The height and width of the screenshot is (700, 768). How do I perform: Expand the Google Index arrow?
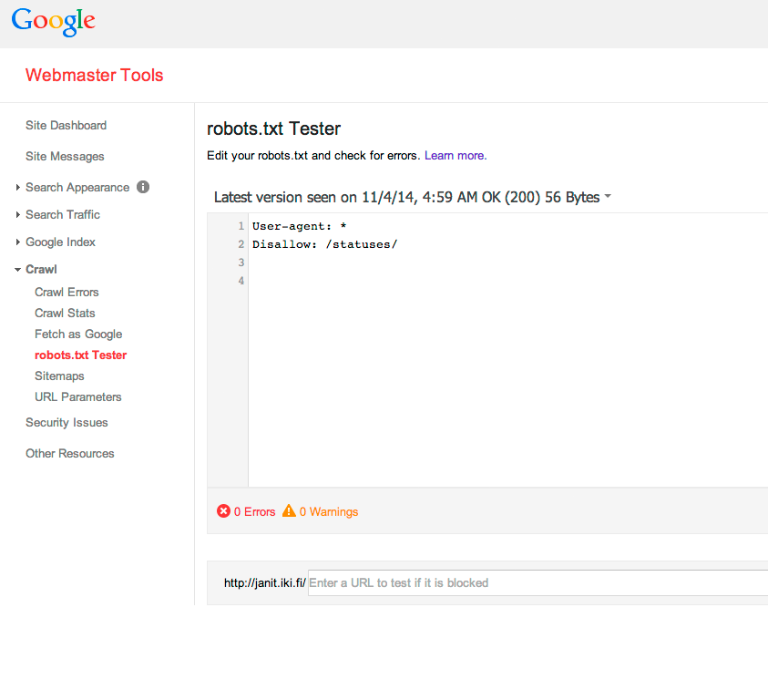[17, 242]
